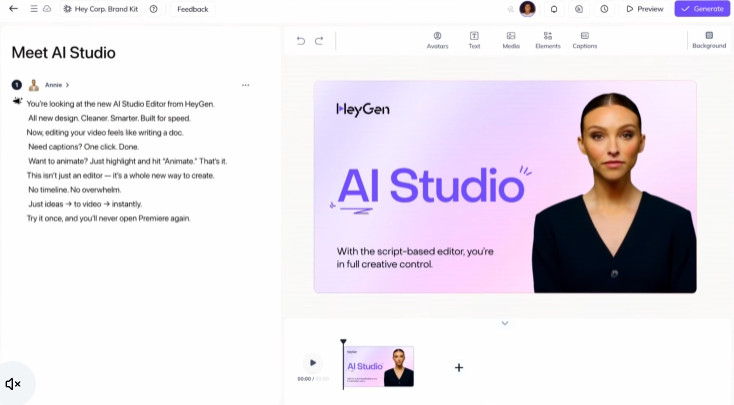Select the Text tool
This screenshot has height=405, width=734.
[474, 40]
